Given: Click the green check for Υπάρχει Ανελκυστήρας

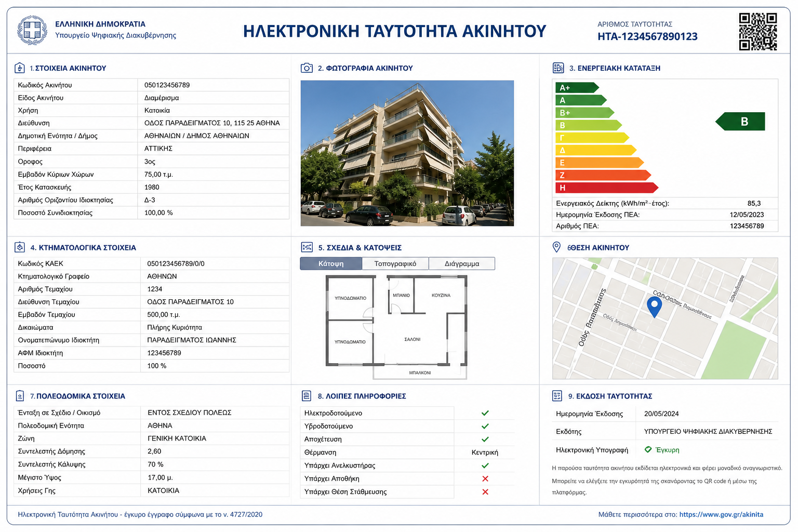Looking at the screenshot, I should point(485,465).
